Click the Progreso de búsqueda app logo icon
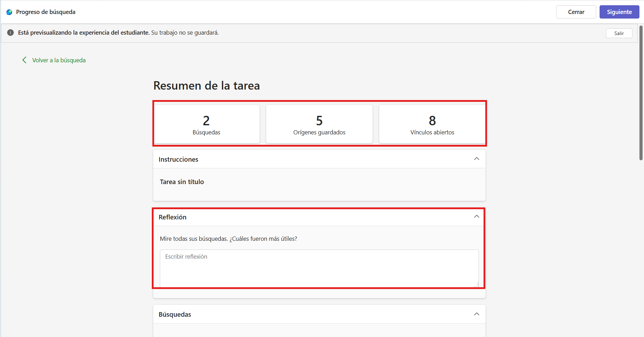The height and width of the screenshot is (337, 644). 9,12
